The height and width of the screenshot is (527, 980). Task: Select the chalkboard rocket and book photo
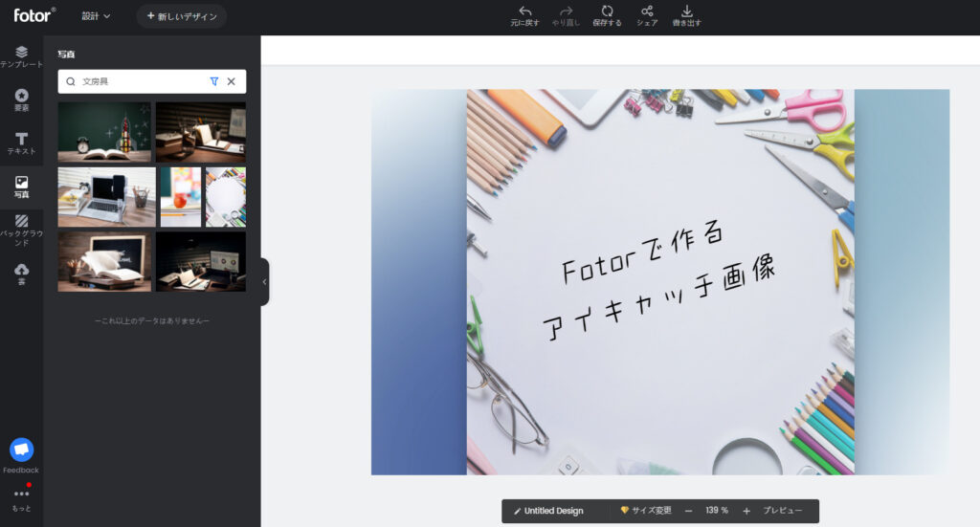tap(104, 132)
